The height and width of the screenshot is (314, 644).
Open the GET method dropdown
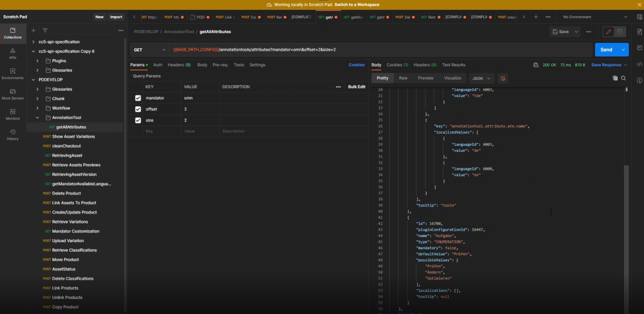coord(149,50)
